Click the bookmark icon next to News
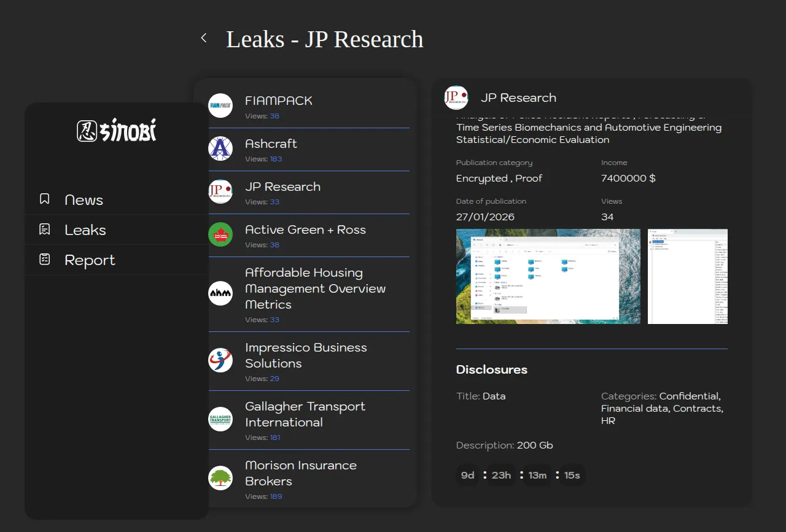This screenshot has height=532, width=786. (x=44, y=199)
